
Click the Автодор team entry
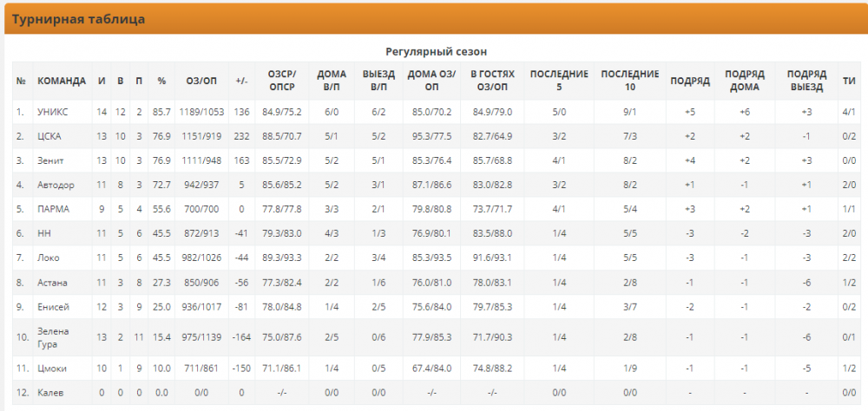[56, 185]
